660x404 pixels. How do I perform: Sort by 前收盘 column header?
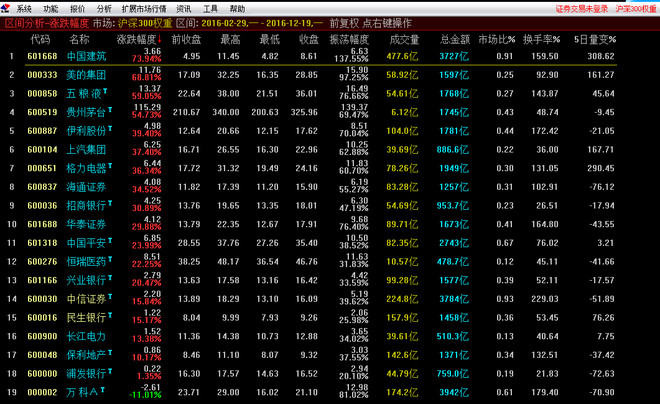tap(186, 40)
